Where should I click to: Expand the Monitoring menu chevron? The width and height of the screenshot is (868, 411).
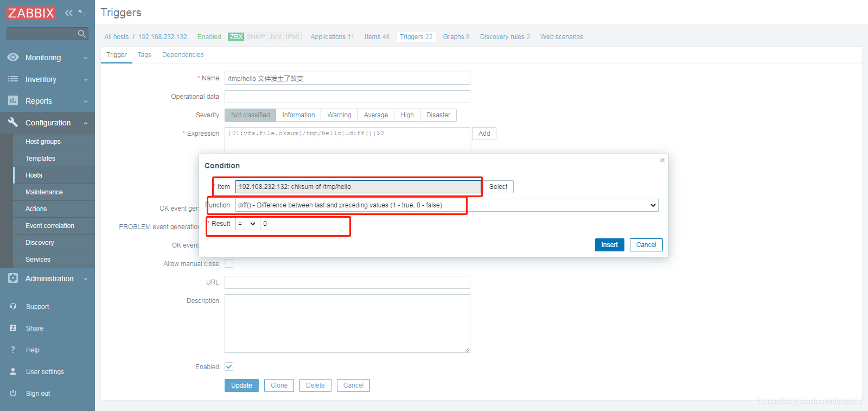tap(86, 58)
